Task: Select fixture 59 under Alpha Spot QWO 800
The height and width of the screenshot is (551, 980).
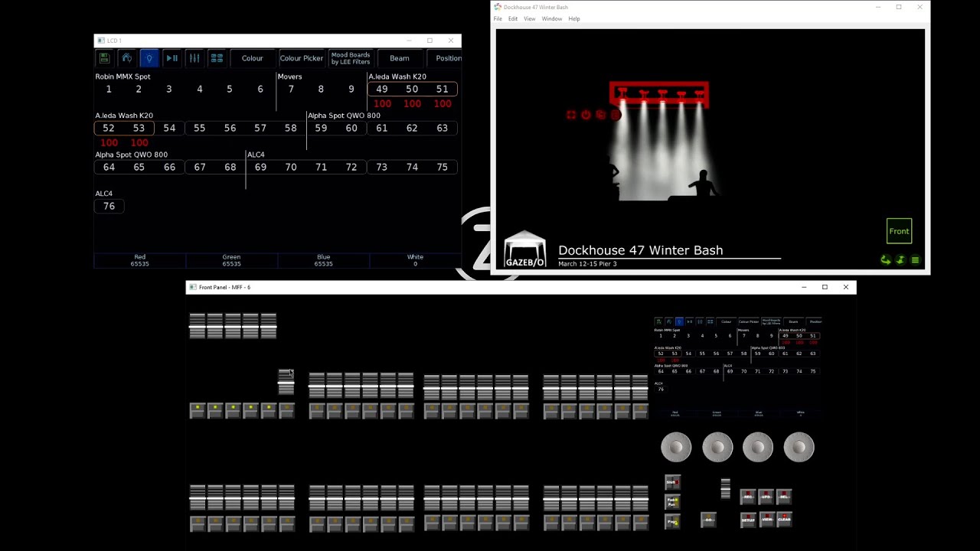Action: 321,129
